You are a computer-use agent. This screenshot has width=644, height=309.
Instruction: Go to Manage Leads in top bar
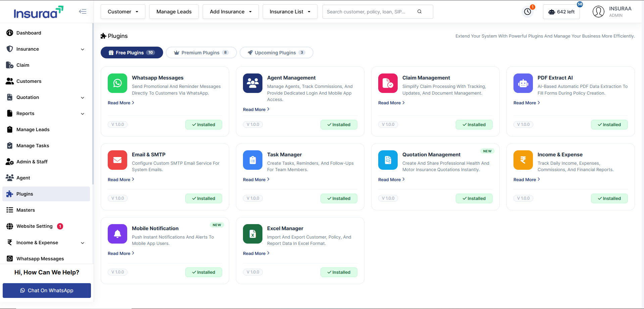coord(174,12)
